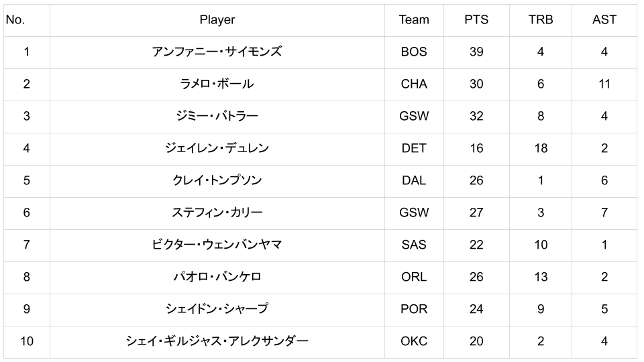Select the AST column header
Screen dimensions: 644x362
tap(604, 20)
